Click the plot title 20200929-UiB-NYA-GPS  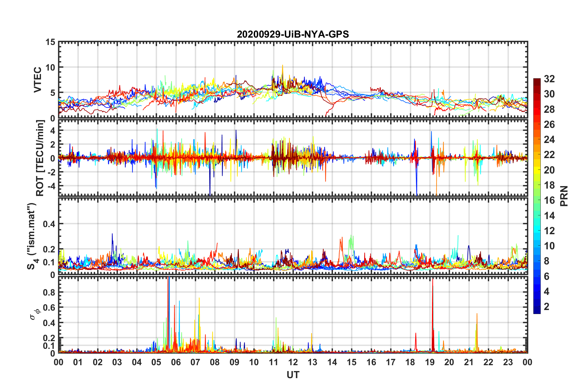[x=293, y=34]
